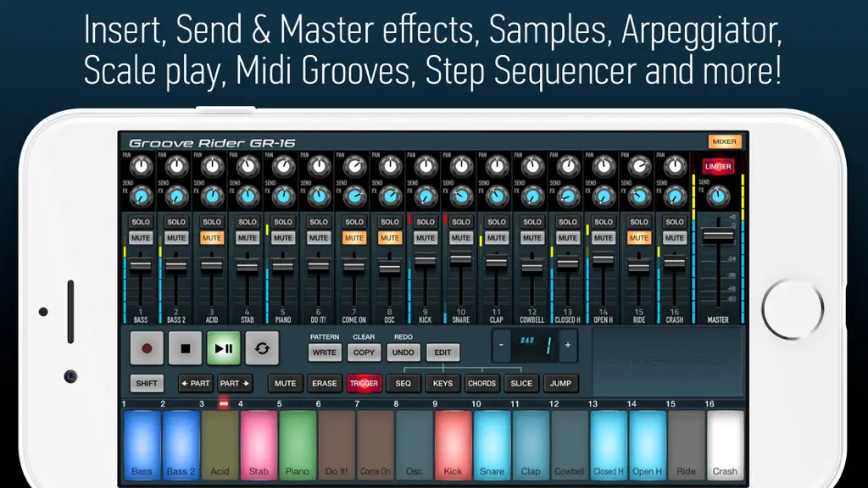Click the Snare channel pan knob
Screen dimensions: 868x488
point(461,165)
